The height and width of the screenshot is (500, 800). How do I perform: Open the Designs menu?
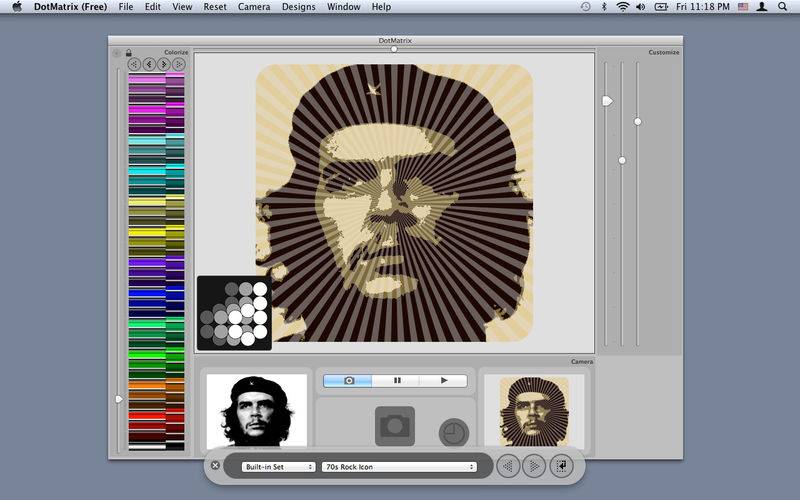tap(297, 7)
